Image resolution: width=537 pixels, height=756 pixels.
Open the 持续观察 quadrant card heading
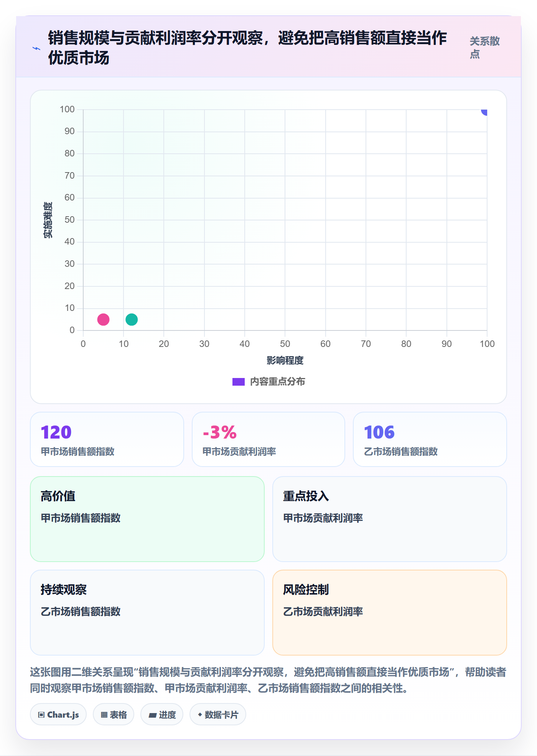tap(64, 590)
